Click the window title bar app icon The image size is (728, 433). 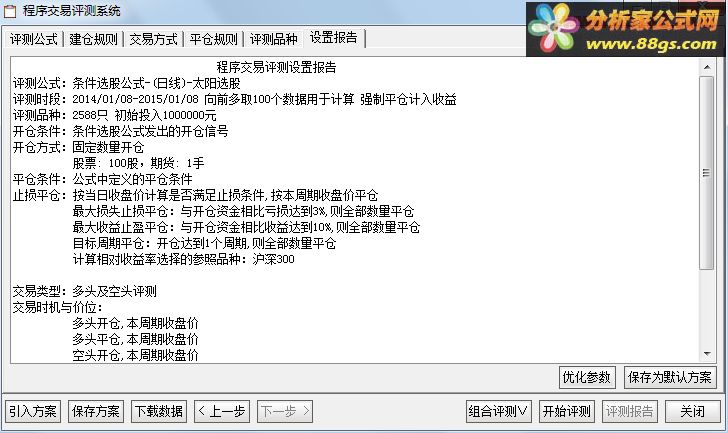tap(10, 11)
